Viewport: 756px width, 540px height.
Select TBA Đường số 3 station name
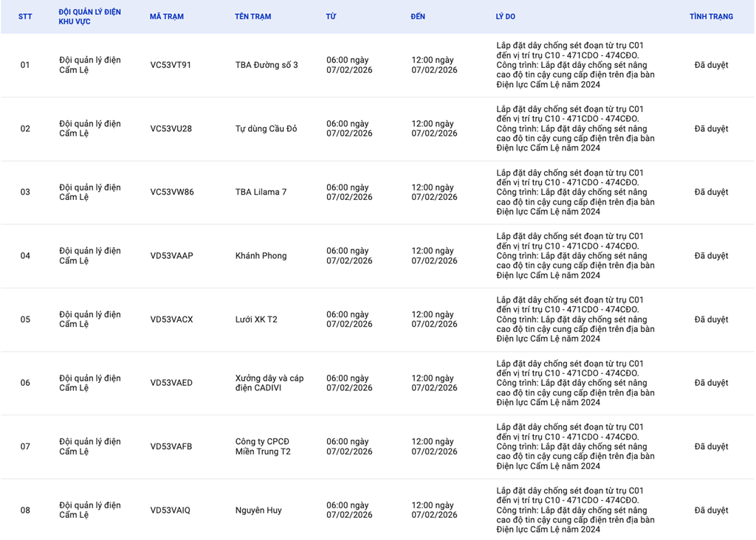click(x=267, y=65)
